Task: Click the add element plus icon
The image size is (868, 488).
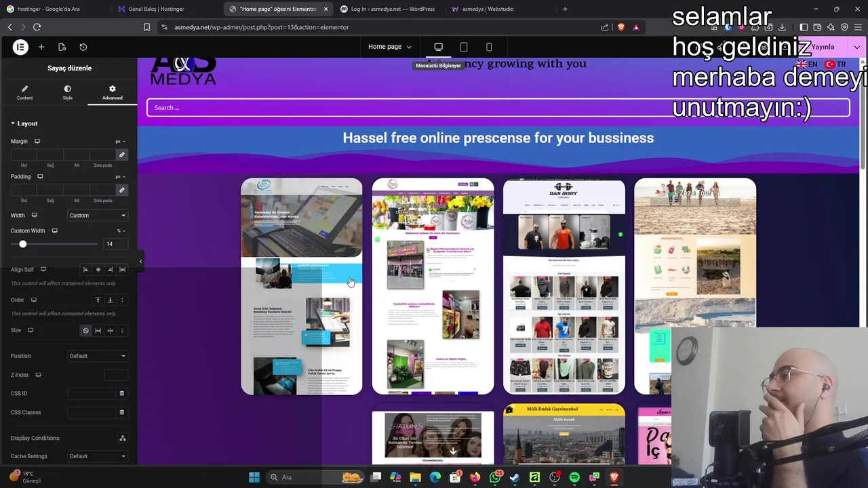Action: pyautogui.click(x=41, y=47)
